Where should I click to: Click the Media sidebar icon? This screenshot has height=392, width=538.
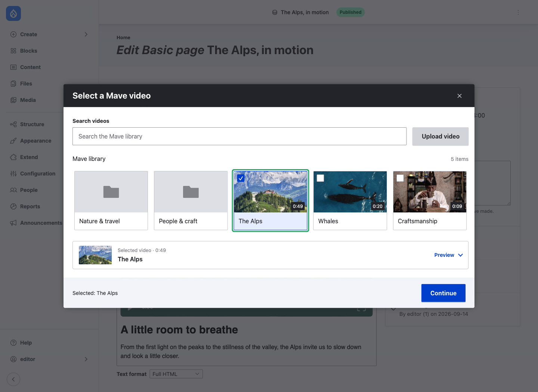[x=13, y=100]
